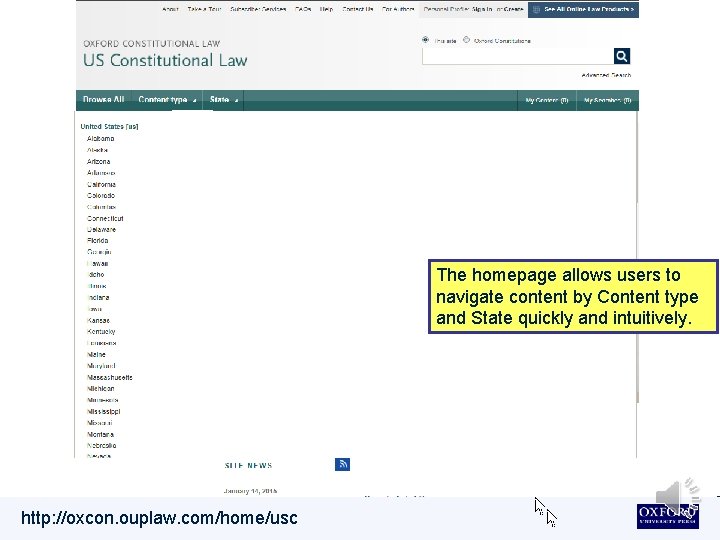
Task: Click See All Online Law Products button
Action: click(583, 9)
